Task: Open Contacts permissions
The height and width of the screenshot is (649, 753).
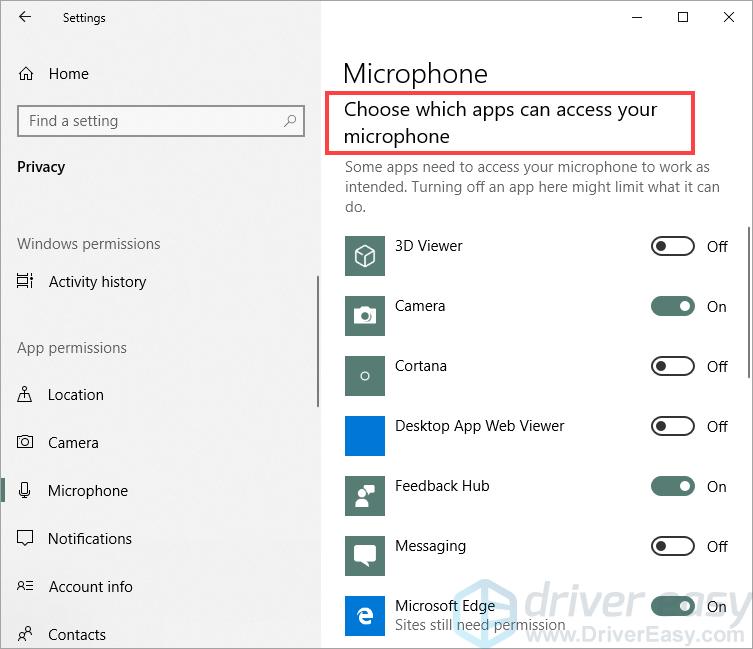Action: pyautogui.click(x=77, y=635)
